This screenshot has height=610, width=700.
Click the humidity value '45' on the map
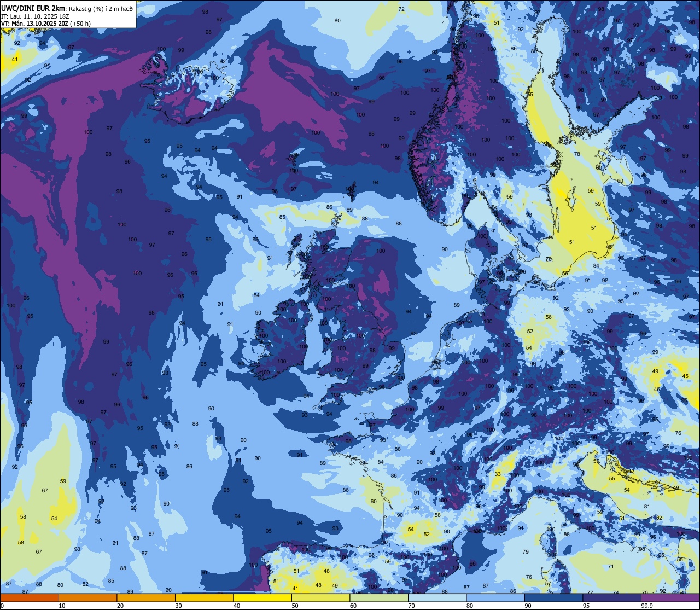[685, 376]
